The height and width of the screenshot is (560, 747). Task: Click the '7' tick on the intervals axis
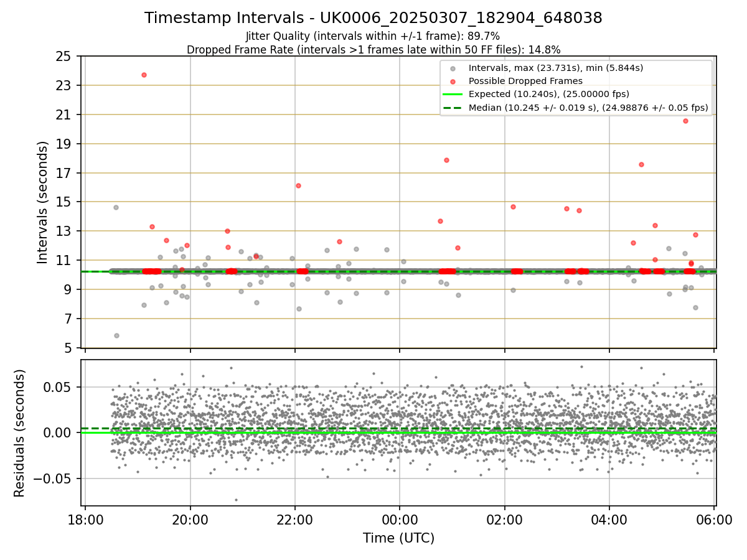coord(68,319)
